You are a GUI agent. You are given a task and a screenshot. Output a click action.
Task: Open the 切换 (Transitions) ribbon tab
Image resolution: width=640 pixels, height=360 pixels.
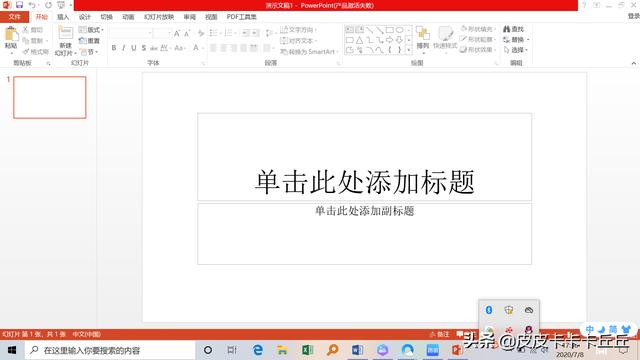pos(106,17)
